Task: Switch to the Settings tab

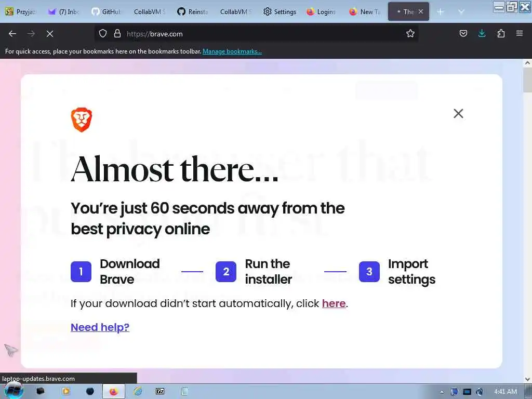Action: click(280, 12)
